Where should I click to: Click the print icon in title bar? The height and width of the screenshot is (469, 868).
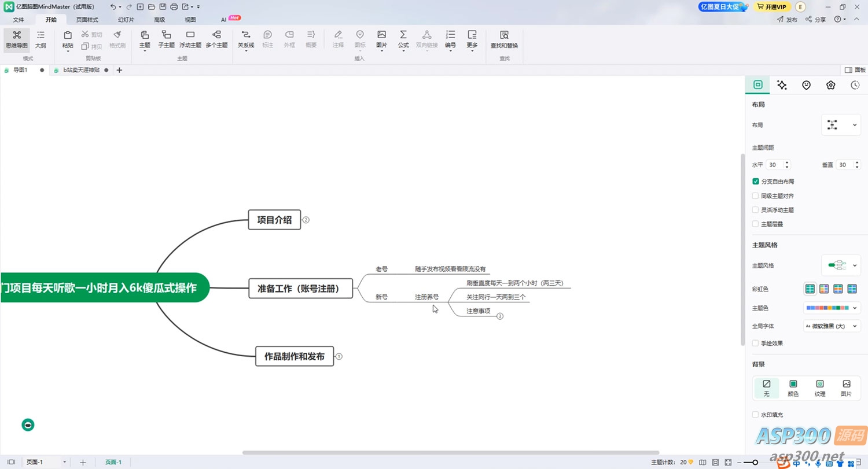click(174, 7)
